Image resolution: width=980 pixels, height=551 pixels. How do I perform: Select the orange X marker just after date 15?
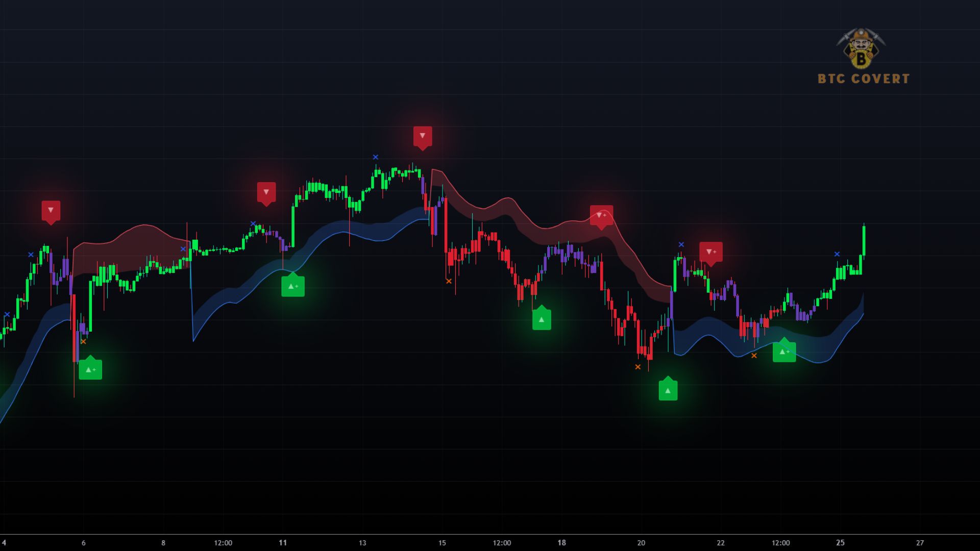tap(449, 281)
